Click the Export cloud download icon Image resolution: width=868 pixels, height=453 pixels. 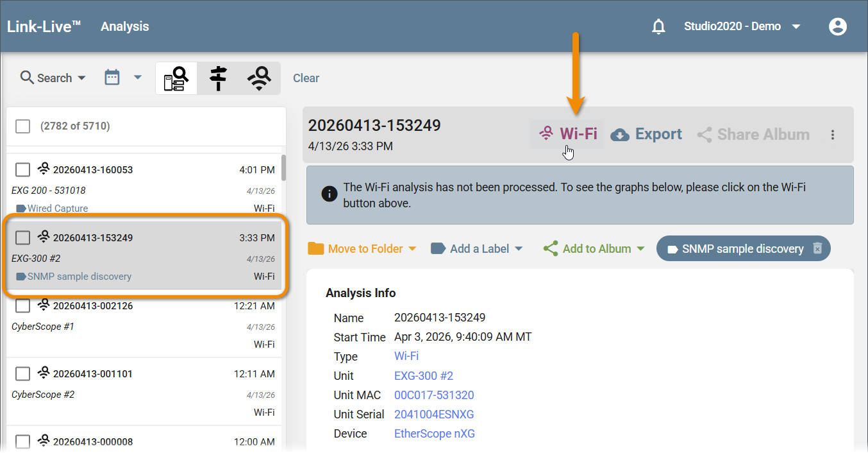(619, 135)
